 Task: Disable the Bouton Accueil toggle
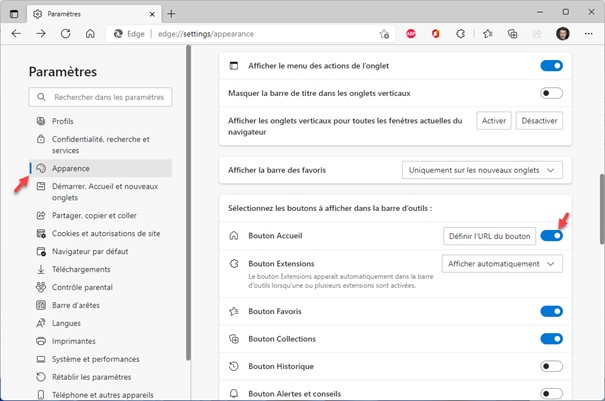click(551, 236)
